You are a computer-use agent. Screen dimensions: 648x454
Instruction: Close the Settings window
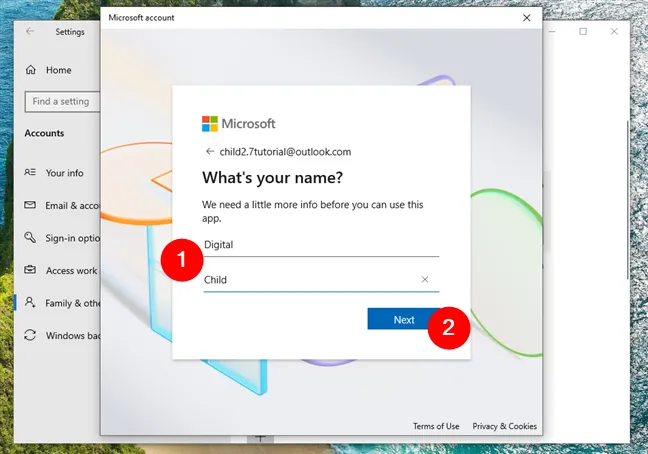coord(614,31)
